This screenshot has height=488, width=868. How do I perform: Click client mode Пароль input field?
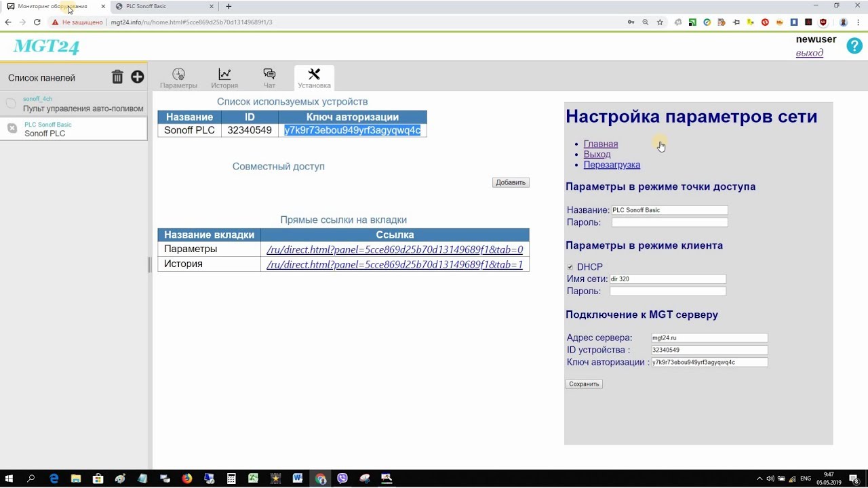(x=667, y=291)
